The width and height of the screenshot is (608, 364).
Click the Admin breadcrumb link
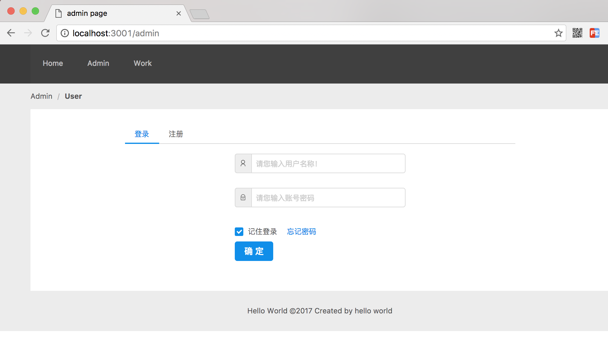41,96
